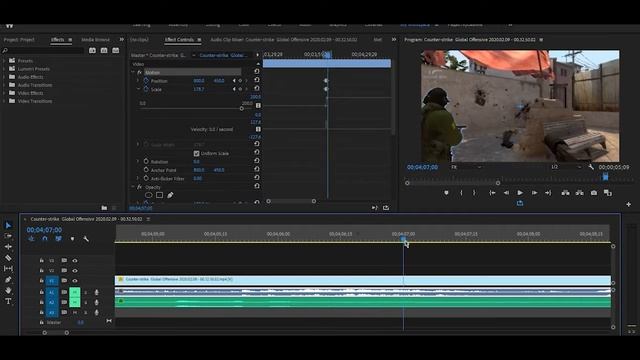
Task: Reset the Position parameter
Action: point(257,80)
